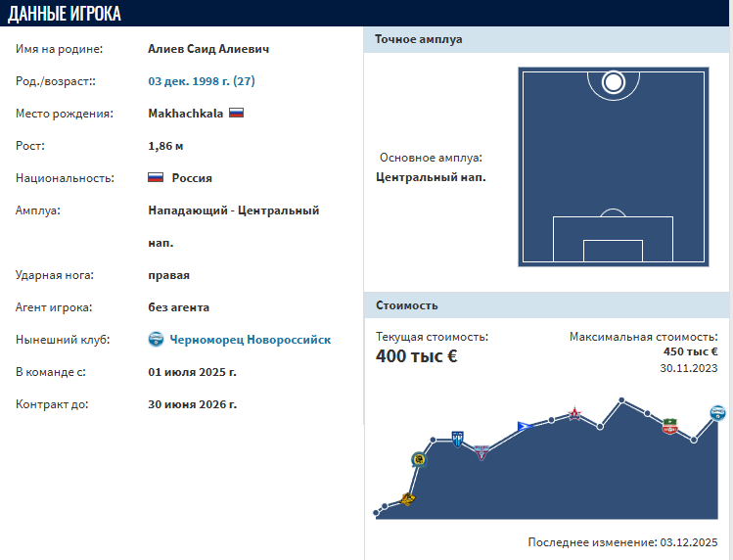The image size is (733, 560).
Task: Click the round green-yellow crest on chart
Action: 419,460
